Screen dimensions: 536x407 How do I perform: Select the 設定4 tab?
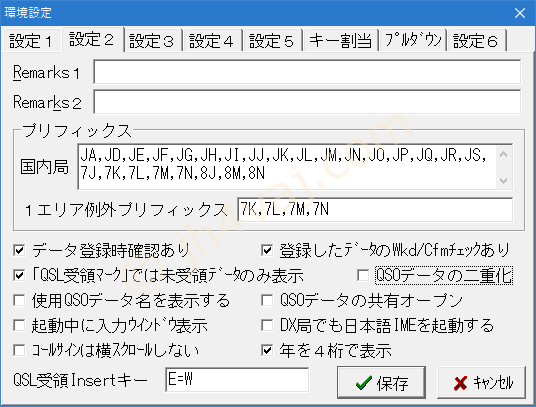coord(212,41)
